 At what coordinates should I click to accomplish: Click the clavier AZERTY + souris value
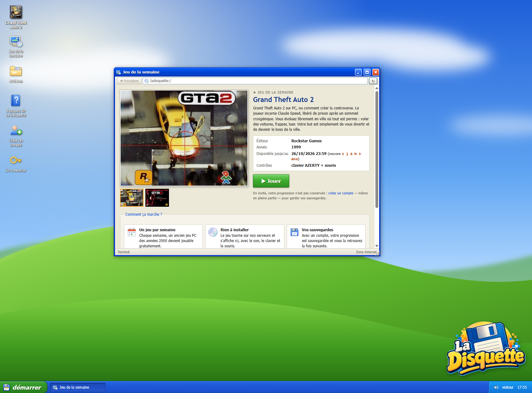(x=313, y=166)
